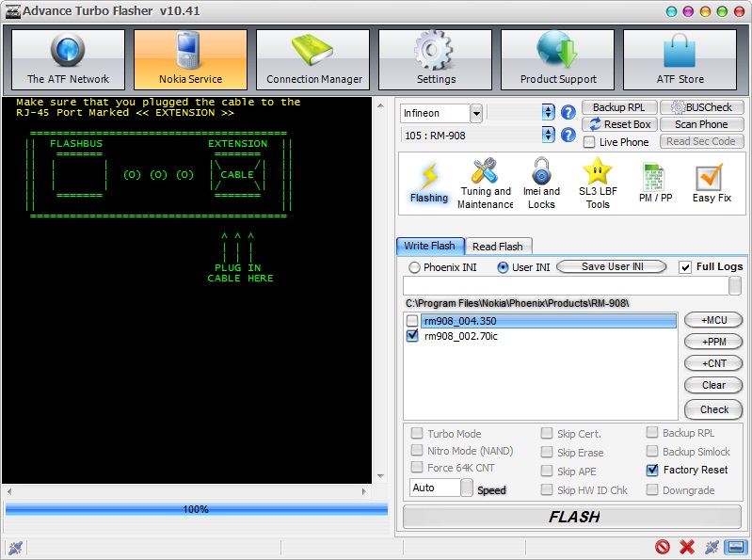Enable the Downgrade checkbox

point(652,489)
